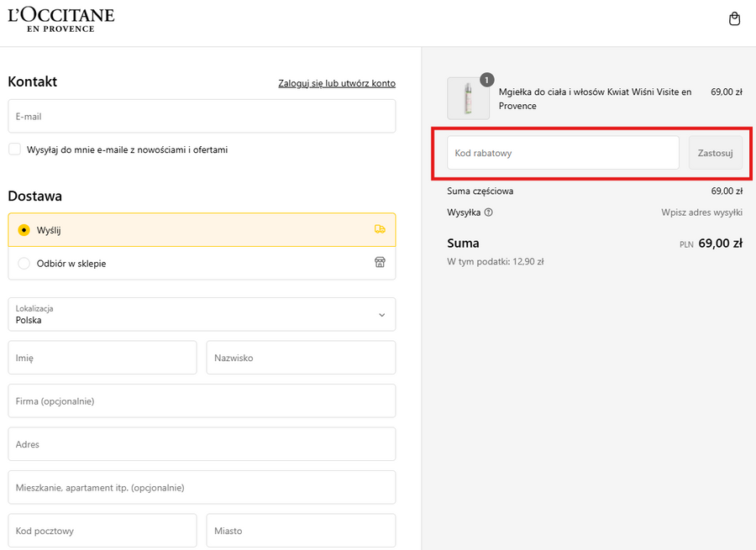Screen dimensions: 756x550
Task: Click the shipping help question mark icon
Action: point(489,212)
